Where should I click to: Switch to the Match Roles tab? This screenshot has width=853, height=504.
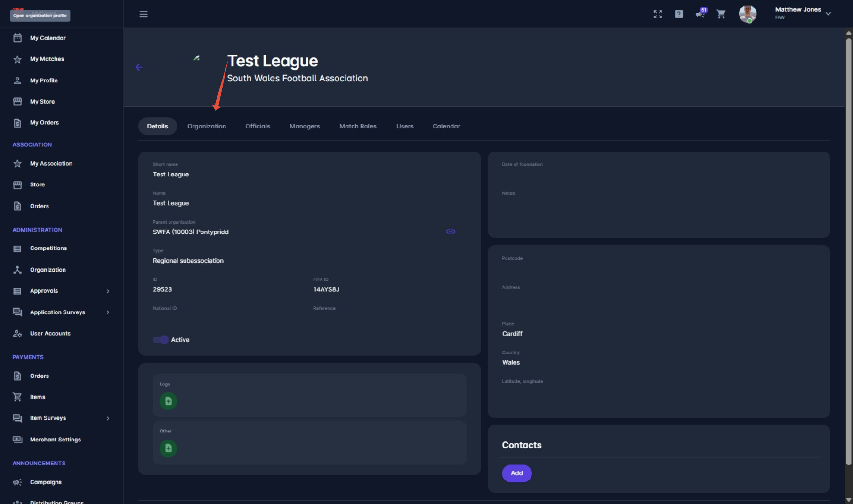pyautogui.click(x=358, y=126)
